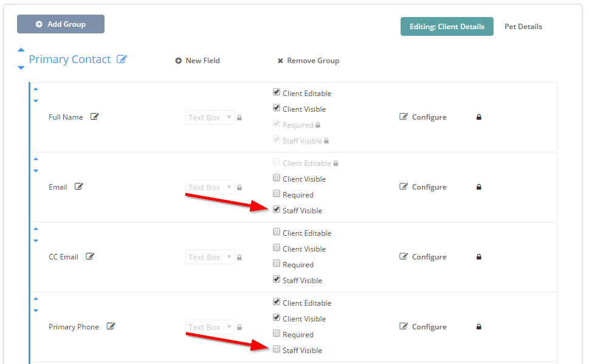
Task: Move CC Email field up
Action: (36, 228)
